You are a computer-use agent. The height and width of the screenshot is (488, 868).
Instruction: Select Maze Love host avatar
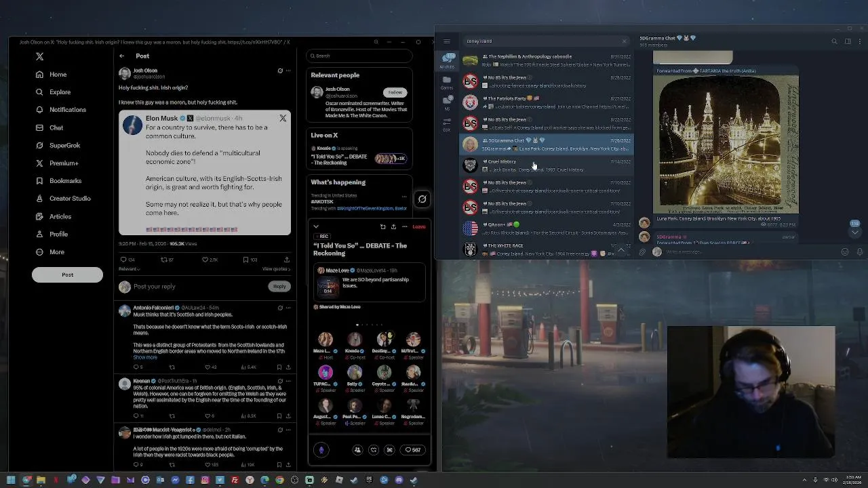tap(325, 340)
